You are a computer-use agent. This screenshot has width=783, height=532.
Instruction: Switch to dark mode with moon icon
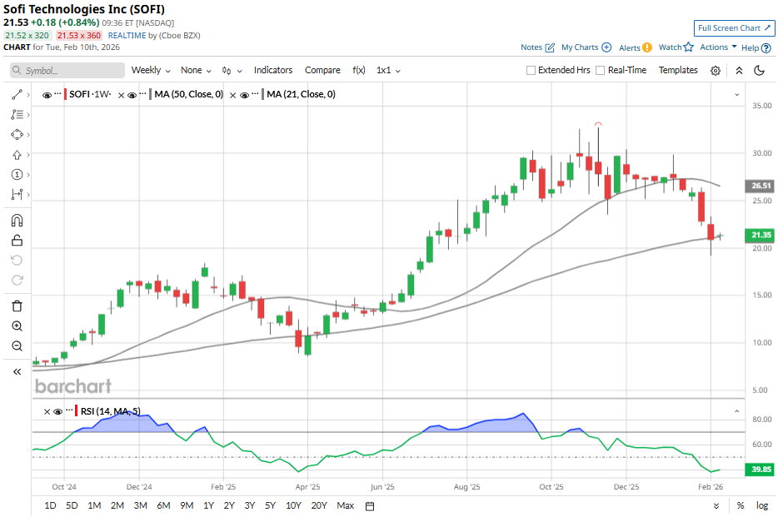[759, 71]
